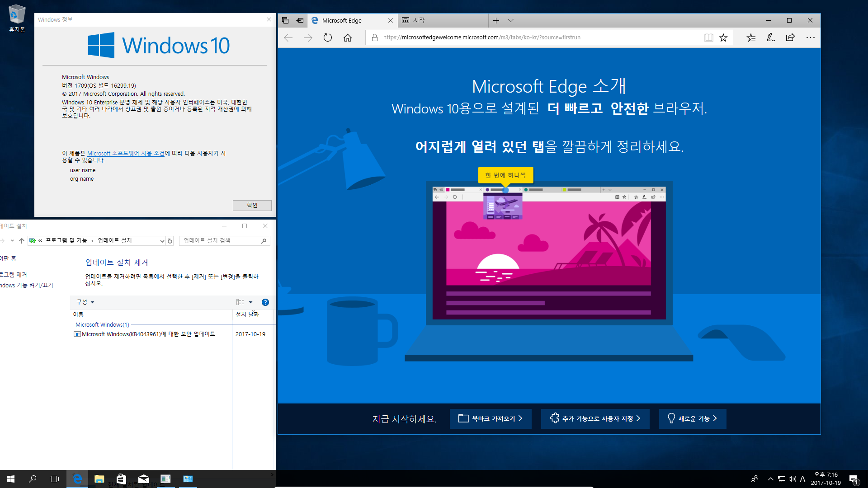
Task: Open Edge settings and more menu
Action: (810, 38)
